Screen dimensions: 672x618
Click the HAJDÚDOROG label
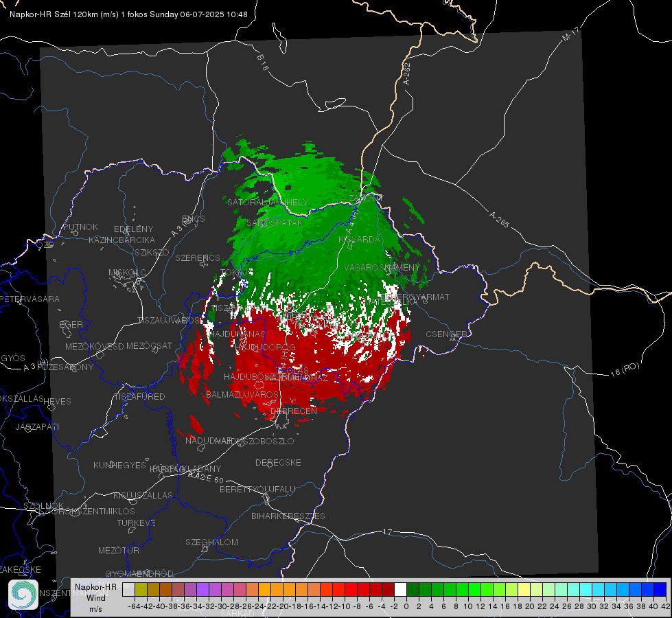point(265,347)
